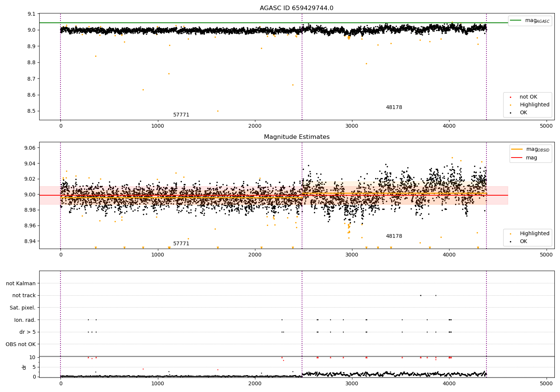This screenshot has height=392, width=560.
Task: Click the 8.9 y-axis tick label
Action: pos(32,47)
